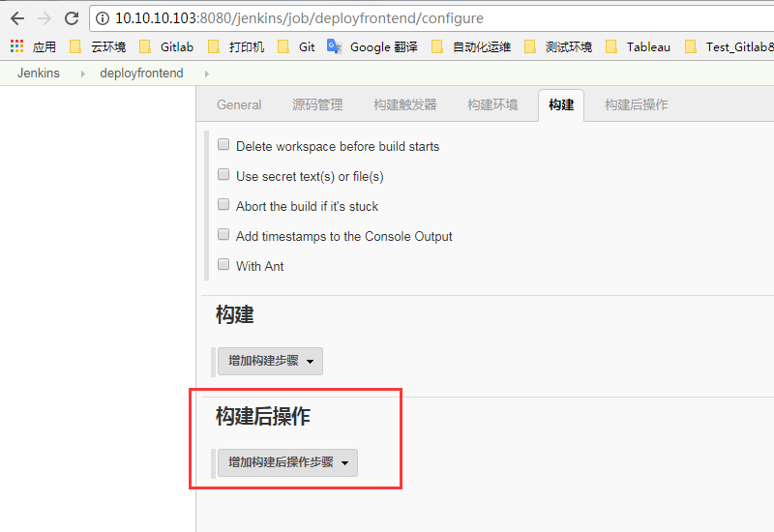Open the Git bookmark folder
The image size is (774, 532).
[296, 46]
